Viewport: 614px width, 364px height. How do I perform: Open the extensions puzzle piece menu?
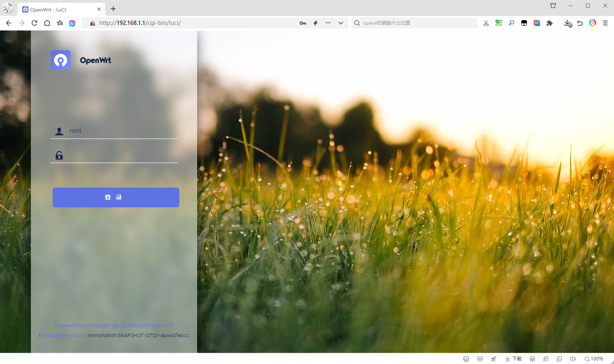pos(549,23)
